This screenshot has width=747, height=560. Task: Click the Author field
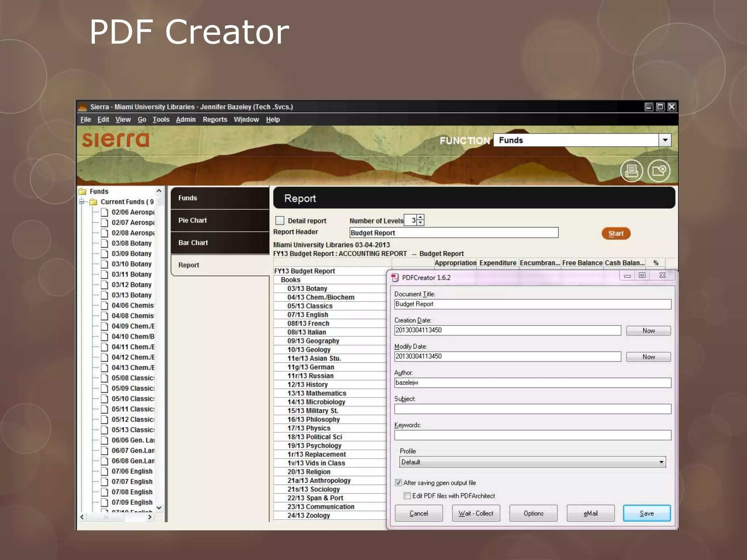click(x=533, y=383)
